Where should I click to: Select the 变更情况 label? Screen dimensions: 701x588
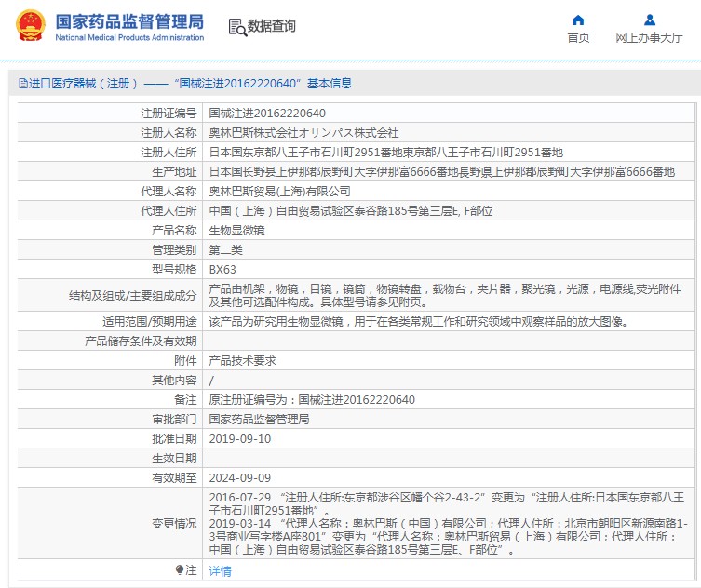(x=174, y=523)
